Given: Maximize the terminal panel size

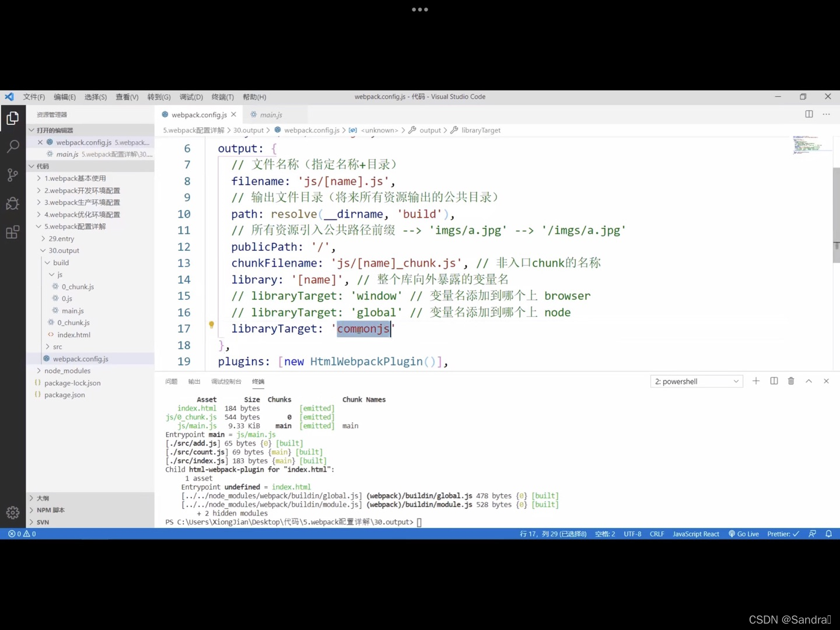Looking at the screenshot, I should tap(808, 381).
